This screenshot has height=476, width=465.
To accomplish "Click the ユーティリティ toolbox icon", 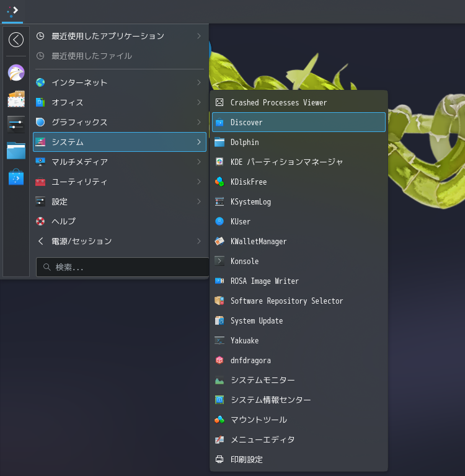I will (40, 182).
